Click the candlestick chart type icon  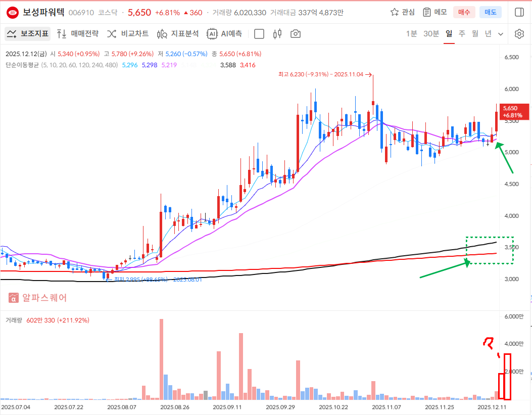point(276,34)
